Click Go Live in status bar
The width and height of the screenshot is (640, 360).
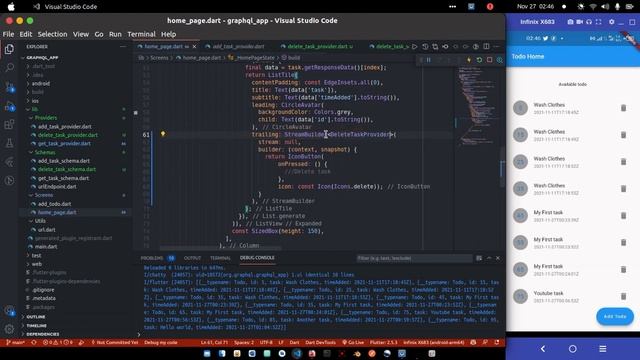point(353,342)
